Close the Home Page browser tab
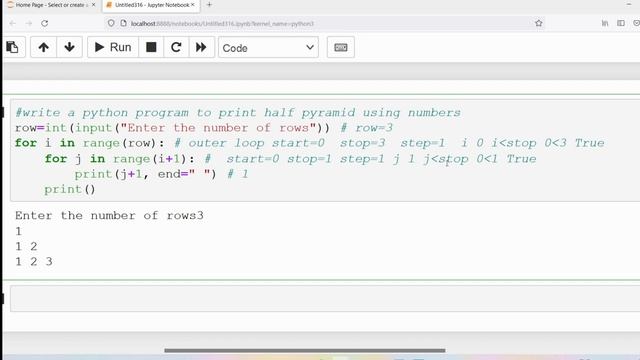Viewport: 640px width, 360px height. coord(93,5)
